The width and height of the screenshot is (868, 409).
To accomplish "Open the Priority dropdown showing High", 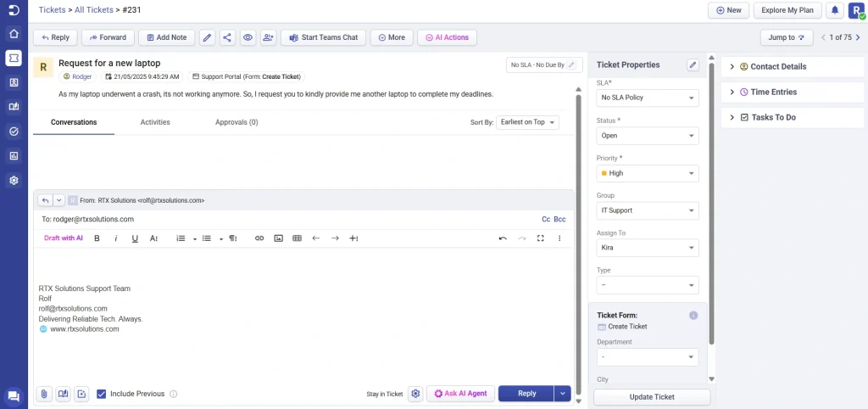I will click(x=647, y=173).
